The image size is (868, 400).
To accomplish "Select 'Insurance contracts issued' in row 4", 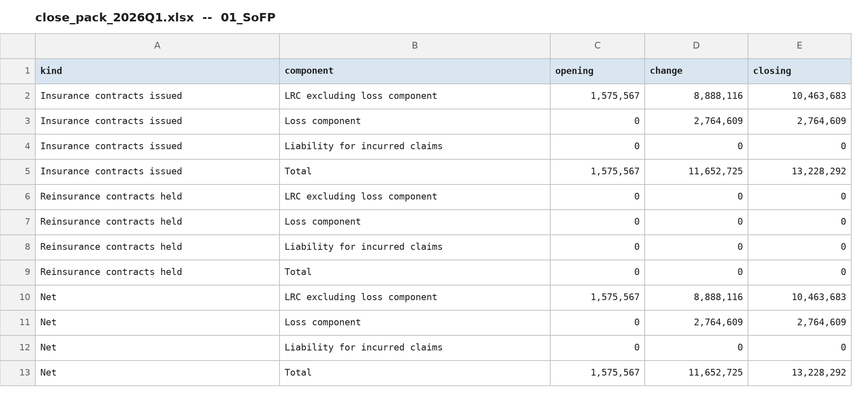I will coord(157,147).
